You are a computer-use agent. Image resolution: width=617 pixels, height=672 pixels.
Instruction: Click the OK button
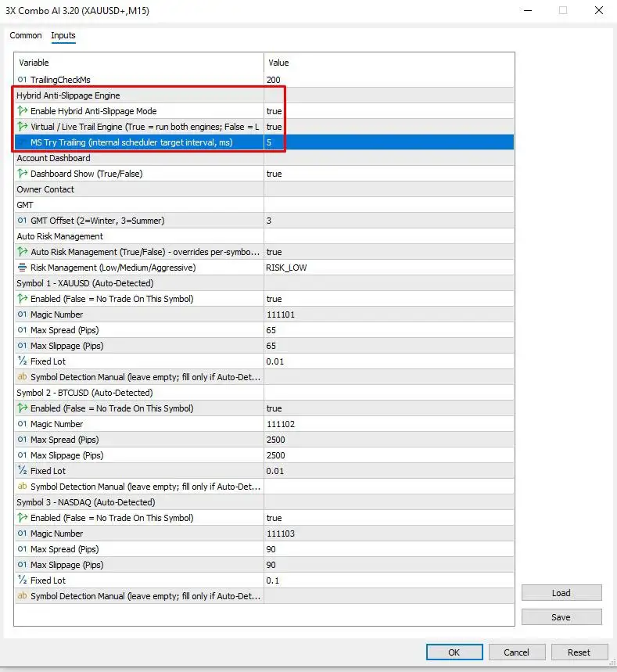pyautogui.click(x=454, y=652)
